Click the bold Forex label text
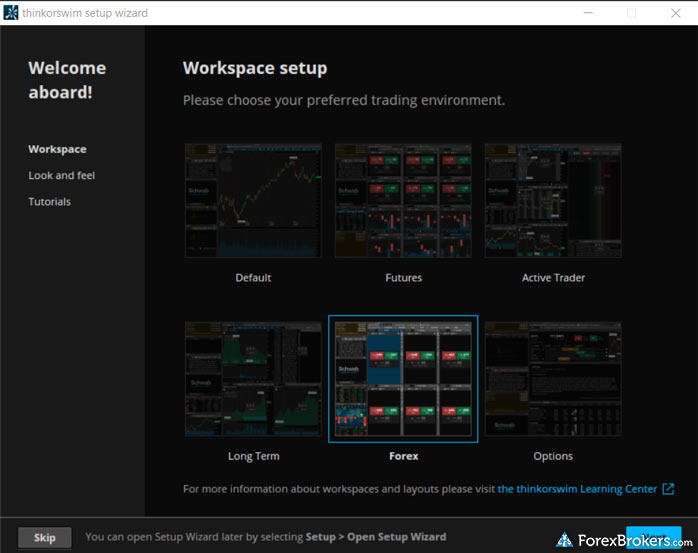This screenshot has width=698, height=553. pos(404,456)
